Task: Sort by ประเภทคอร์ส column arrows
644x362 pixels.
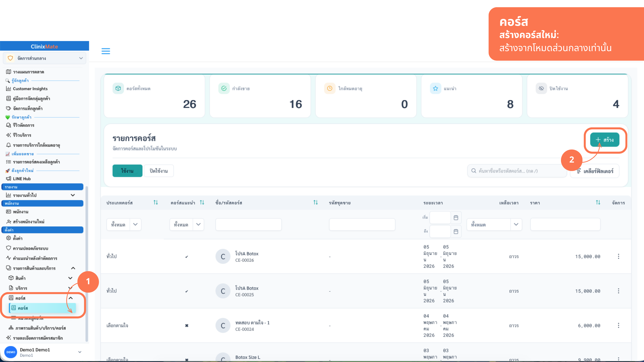Action: [156, 202]
